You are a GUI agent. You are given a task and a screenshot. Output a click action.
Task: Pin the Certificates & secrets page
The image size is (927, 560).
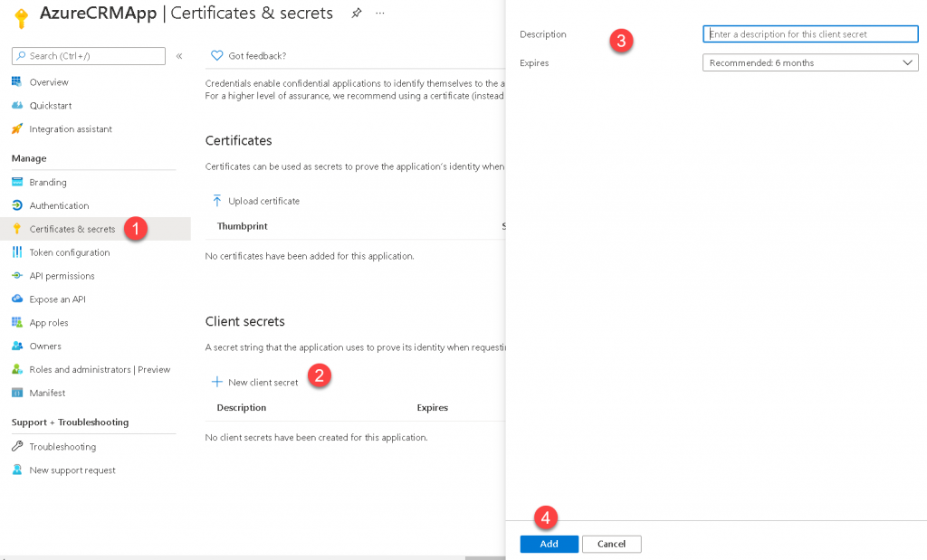[x=357, y=13]
